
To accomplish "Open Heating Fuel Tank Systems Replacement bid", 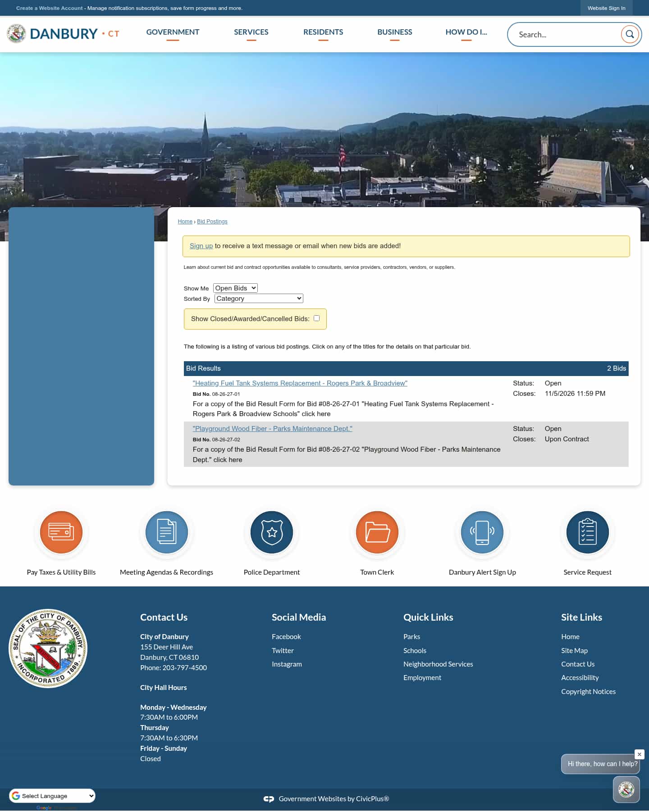I will (300, 383).
